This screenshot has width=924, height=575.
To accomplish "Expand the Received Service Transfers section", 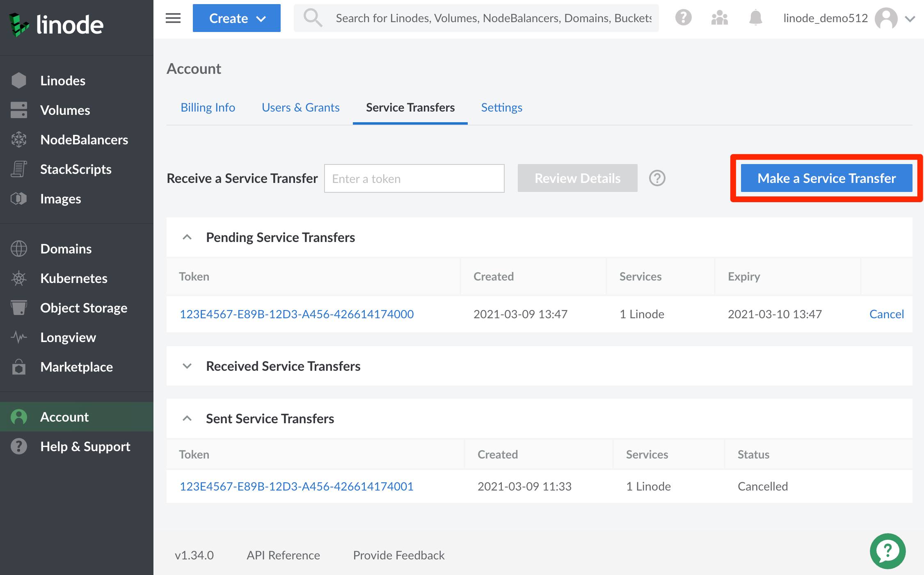I will pos(188,366).
